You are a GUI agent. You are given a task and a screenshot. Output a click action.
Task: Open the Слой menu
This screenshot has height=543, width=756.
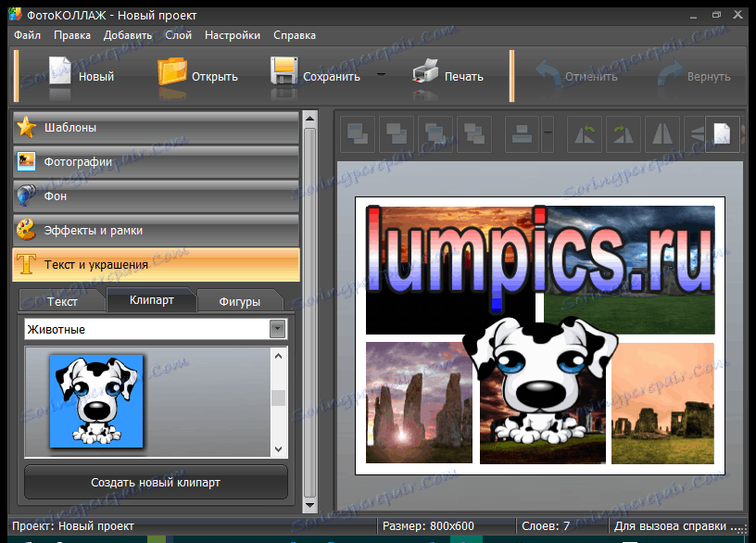pyautogui.click(x=179, y=35)
